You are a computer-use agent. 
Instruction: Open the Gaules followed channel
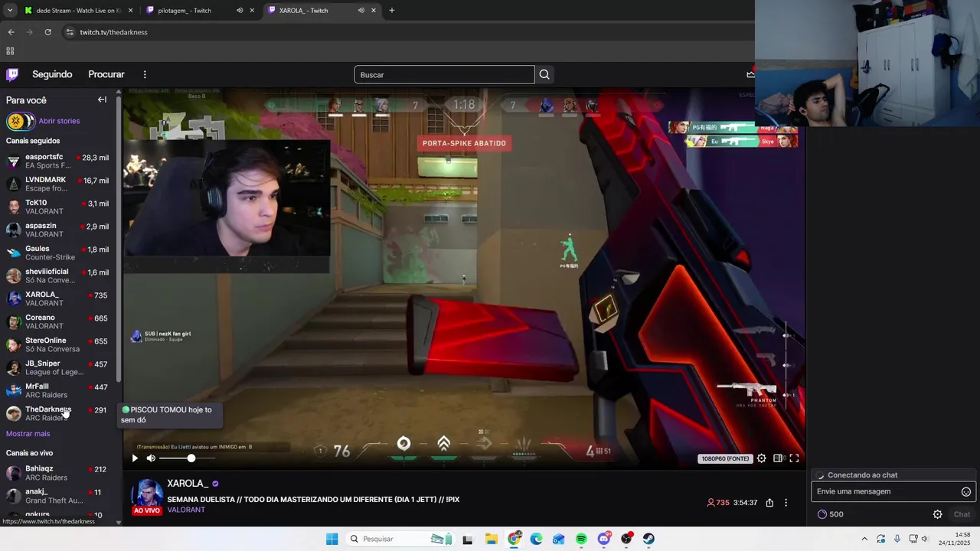pos(58,253)
